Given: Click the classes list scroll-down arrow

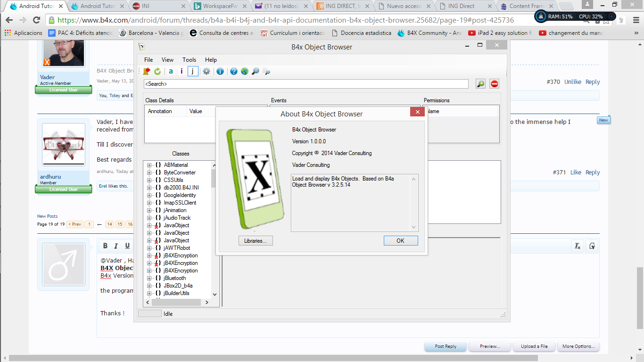Looking at the screenshot, I should (x=215, y=295).
